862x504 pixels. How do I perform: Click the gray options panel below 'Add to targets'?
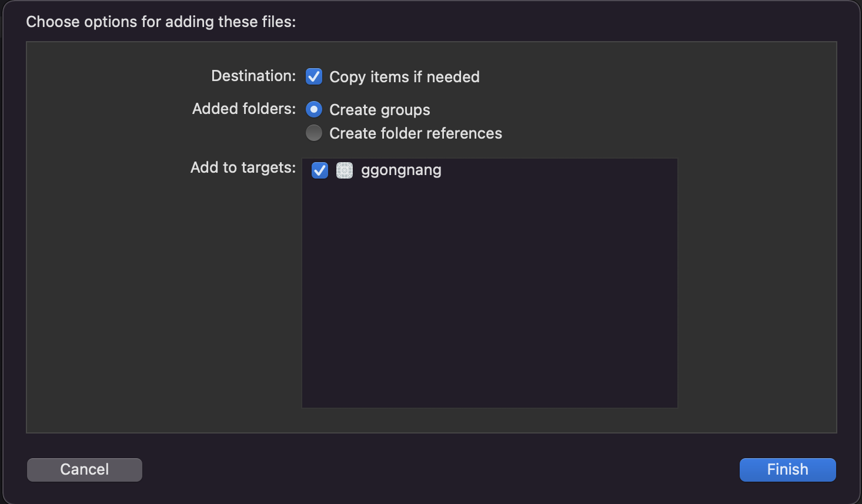(165, 305)
